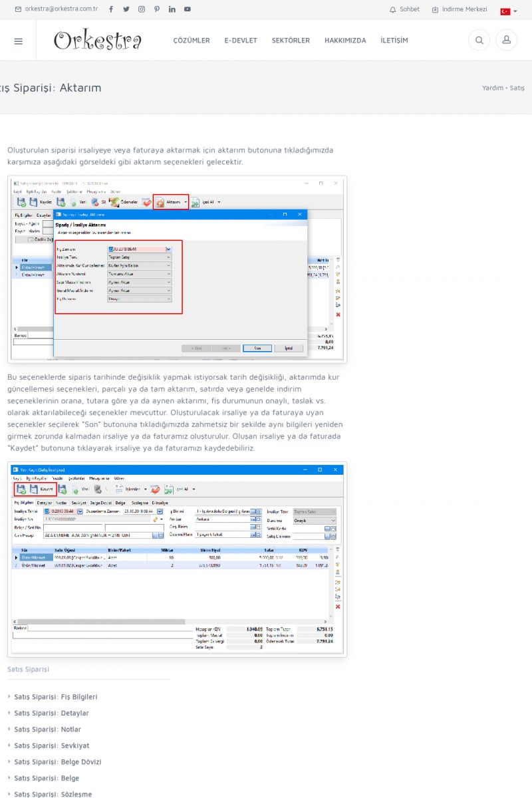
Task: Open the Instagram social icon
Action: 142,9
